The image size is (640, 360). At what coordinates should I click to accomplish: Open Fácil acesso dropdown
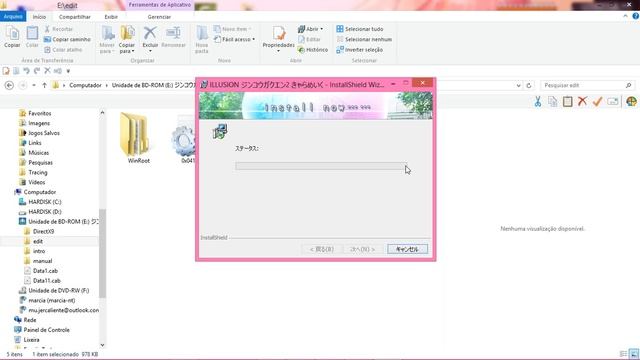pyautogui.click(x=234, y=39)
